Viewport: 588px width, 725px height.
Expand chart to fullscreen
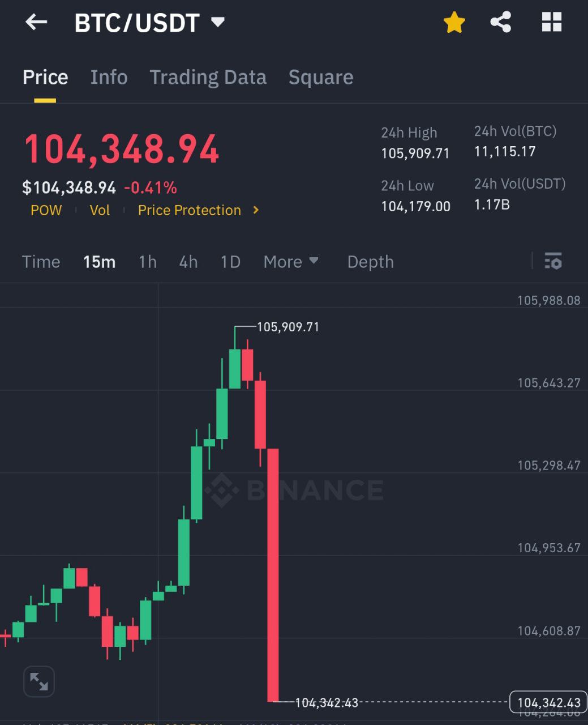tap(39, 681)
